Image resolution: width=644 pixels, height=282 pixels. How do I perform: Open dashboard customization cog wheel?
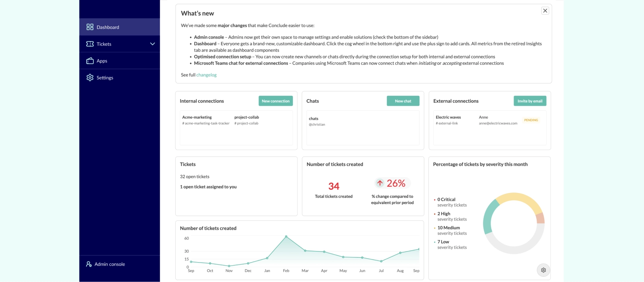click(x=543, y=270)
